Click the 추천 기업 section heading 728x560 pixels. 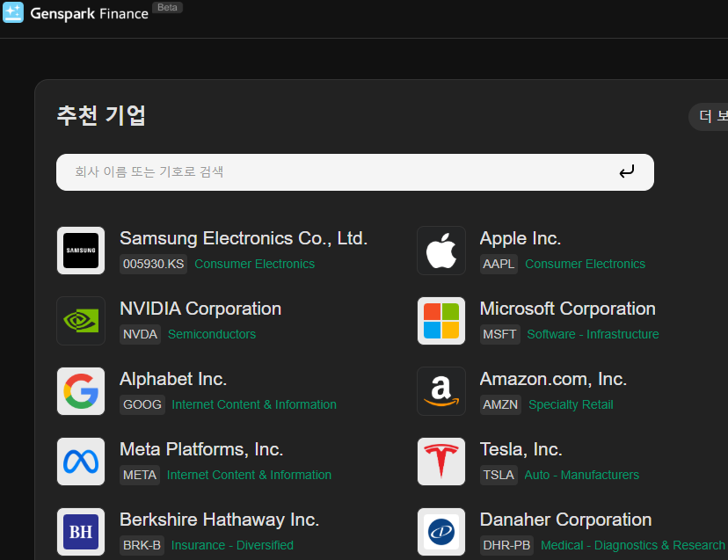coord(101,116)
